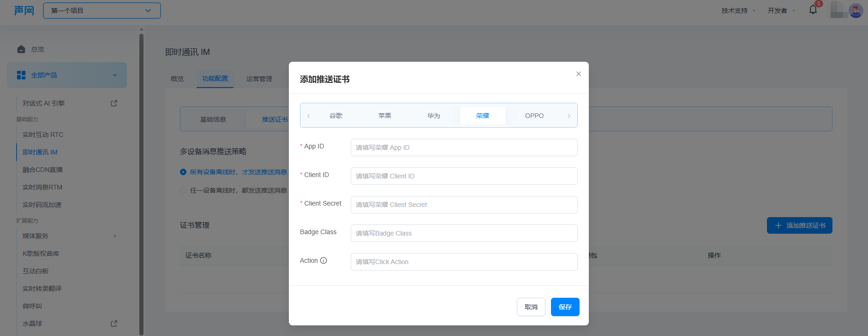
Task: Click the 全部产品 grid icon
Action: click(21, 75)
